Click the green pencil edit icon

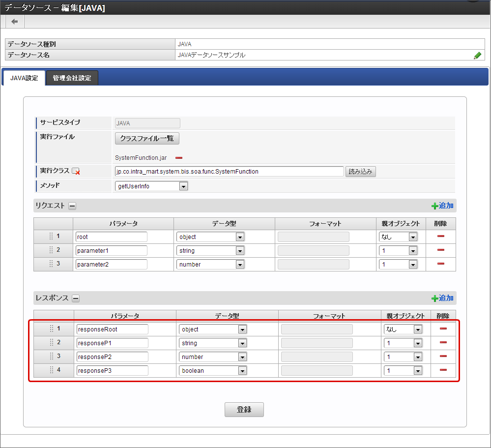[x=477, y=56]
